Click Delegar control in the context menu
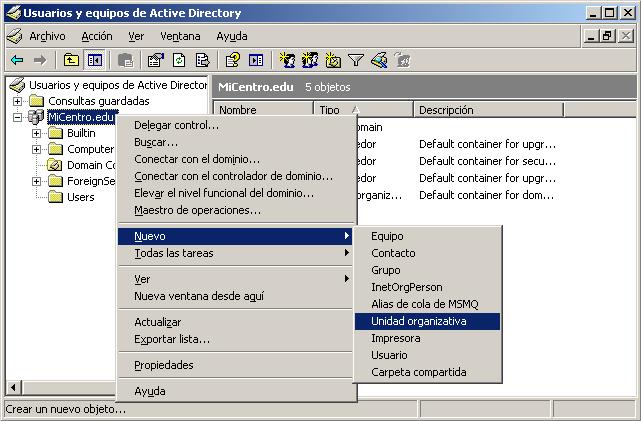Screen dimensions: 641x421 (x=176, y=125)
